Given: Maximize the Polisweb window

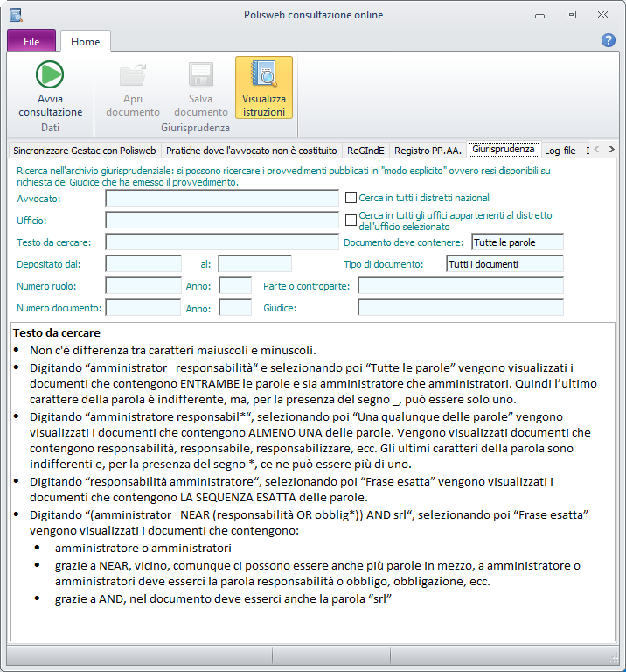Looking at the screenshot, I should click(x=571, y=15).
